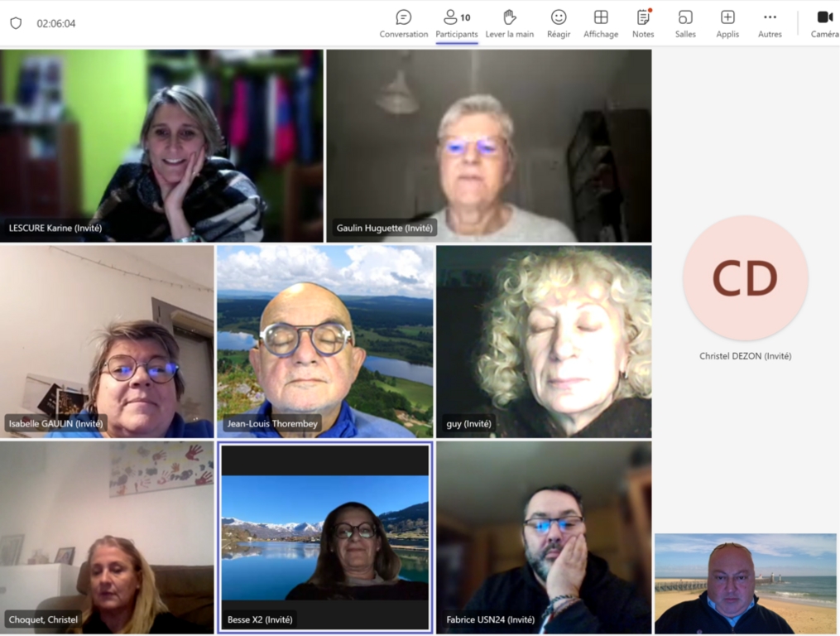
Task: Open meeting Notes
Action: [x=643, y=24]
